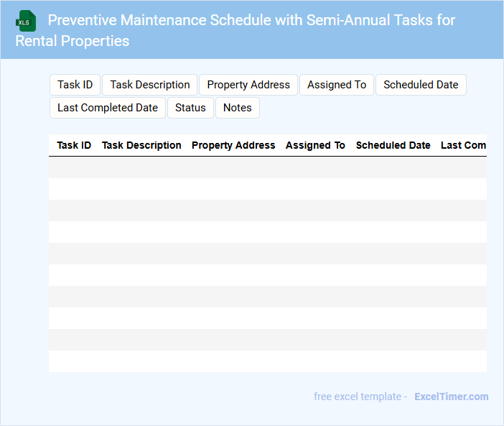Select the Task ID tag button
The height and width of the screenshot is (426, 504).
click(75, 85)
